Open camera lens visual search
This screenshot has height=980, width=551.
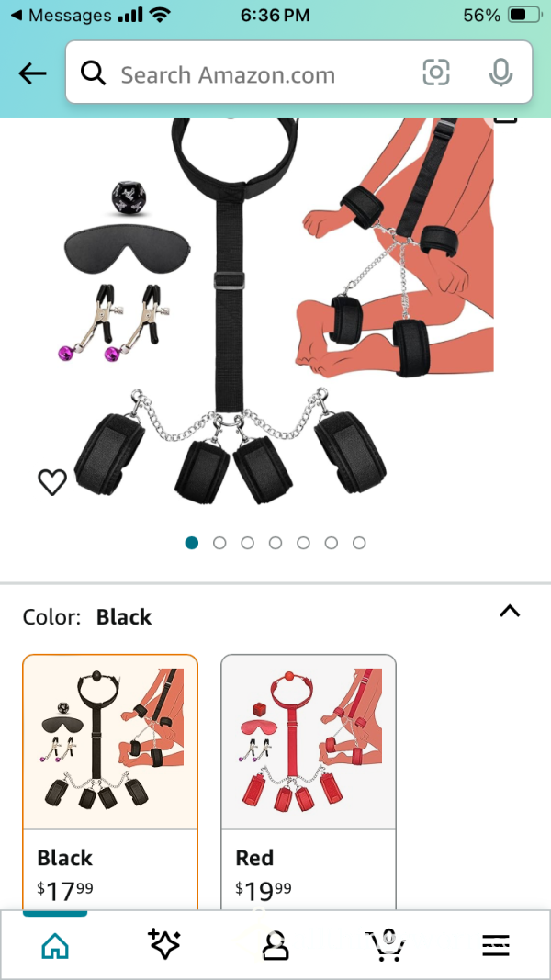pyautogui.click(x=436, y=73)
